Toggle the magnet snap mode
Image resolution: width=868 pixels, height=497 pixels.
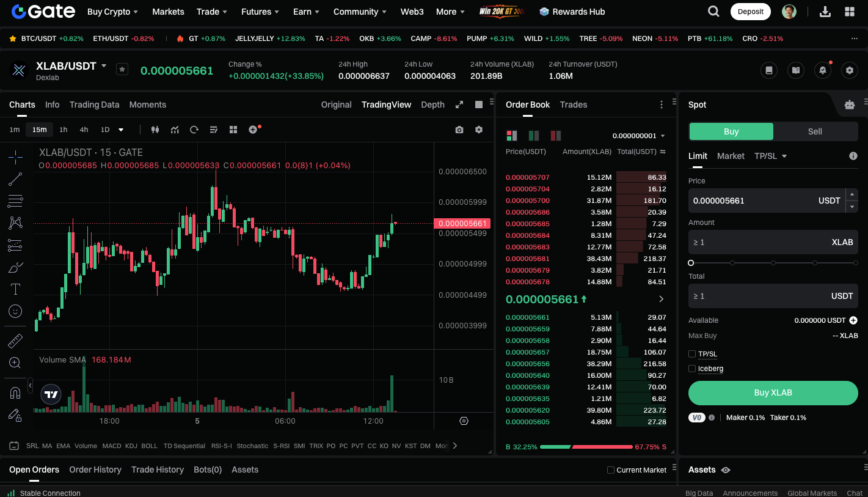15,392
